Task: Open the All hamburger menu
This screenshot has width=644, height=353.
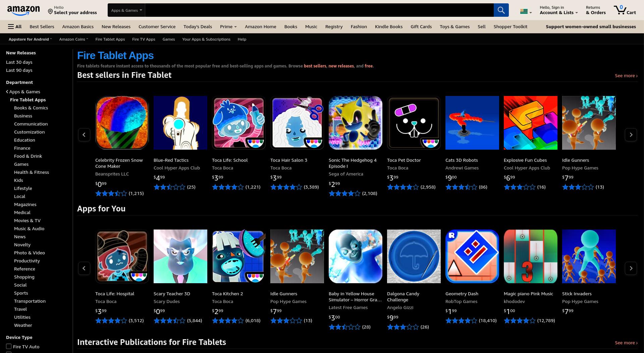Action: click(15, 27)
